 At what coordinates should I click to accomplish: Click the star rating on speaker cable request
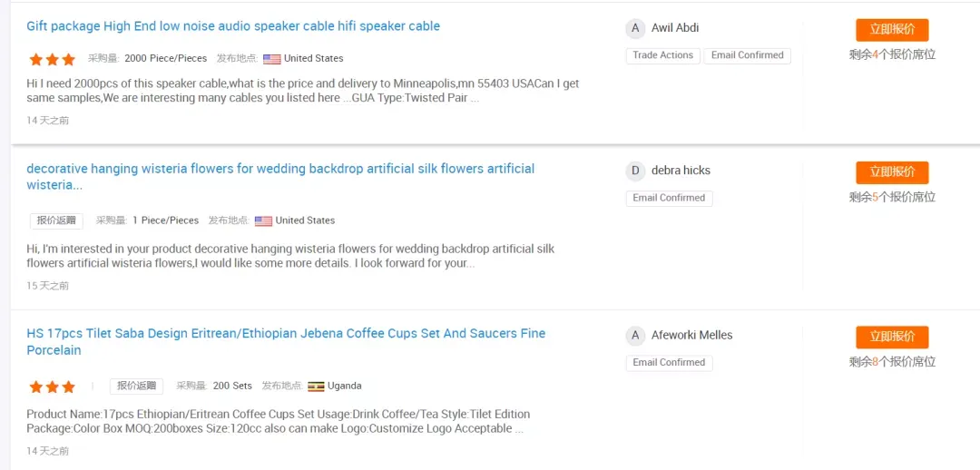pyautogui.click(x=52, y=59)
